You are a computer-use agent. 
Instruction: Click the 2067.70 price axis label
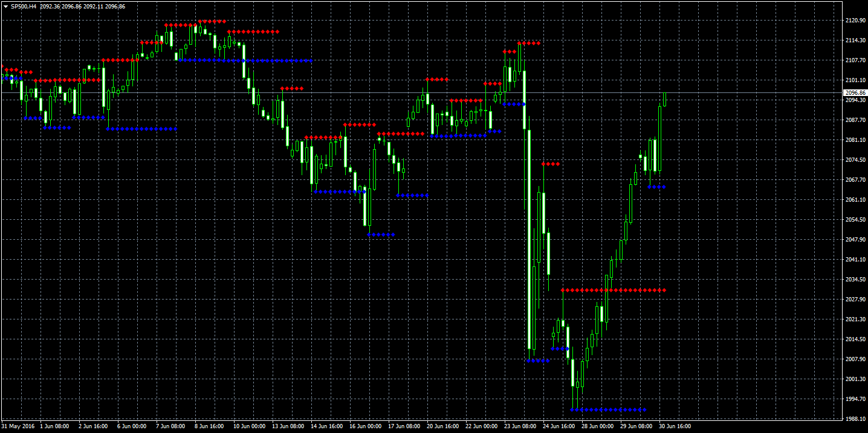pos(856,180)
